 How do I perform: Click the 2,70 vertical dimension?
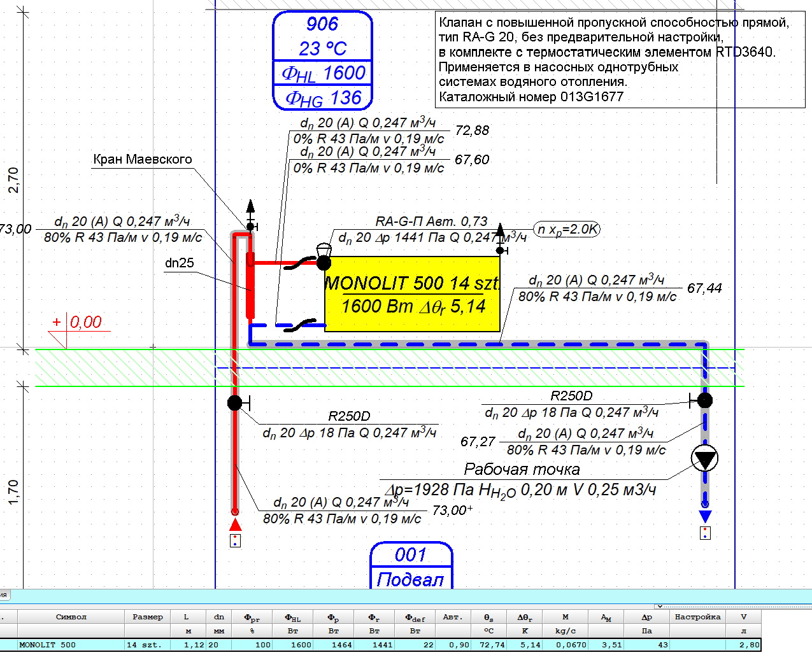(x=13, y=180)
